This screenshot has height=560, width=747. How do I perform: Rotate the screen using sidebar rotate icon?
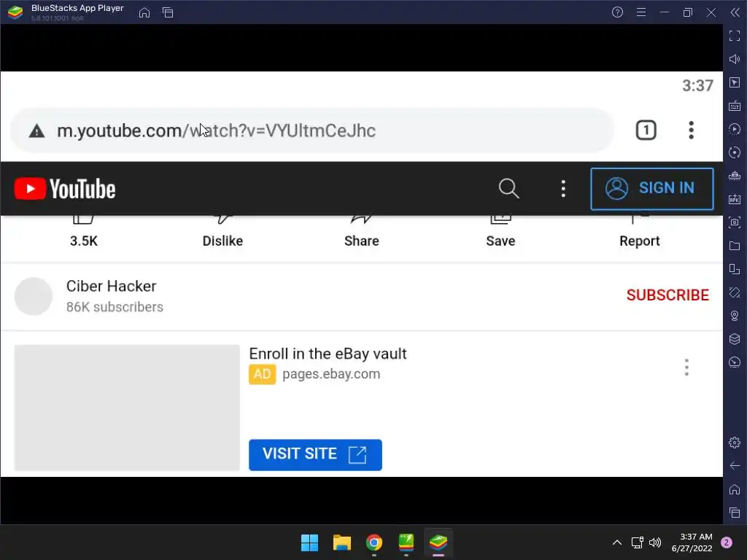coord(735,292)
